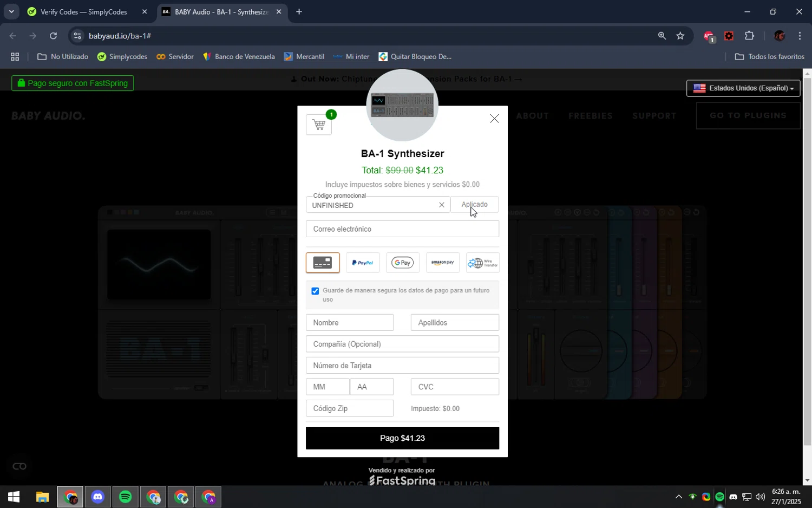Show hidden system tray icons
The width and height of the screenshot is (812, 508).
(678, 497)
